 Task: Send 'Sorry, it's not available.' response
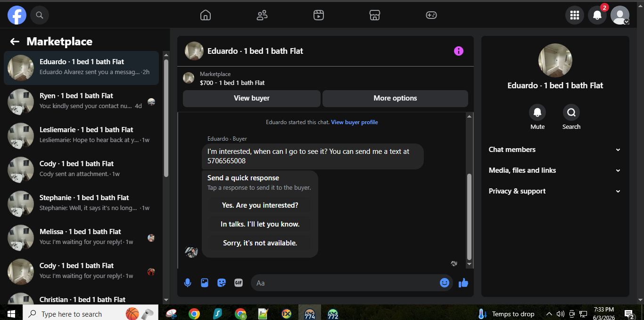pyautogui.click(x=260, y=243)
